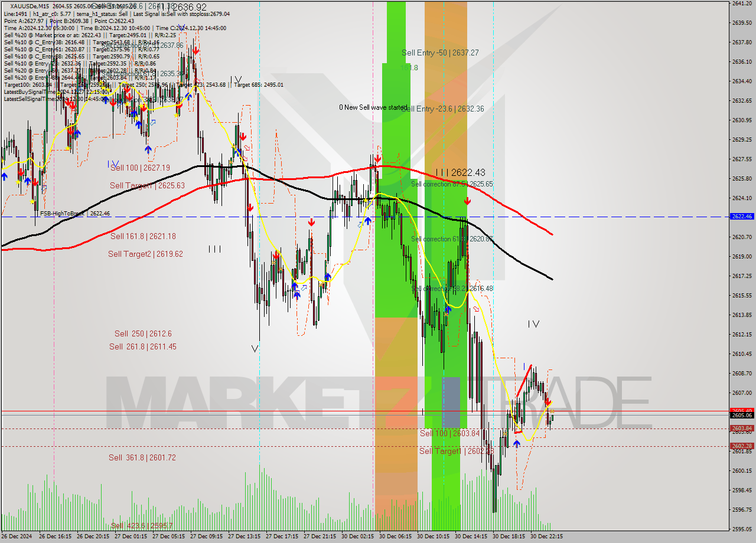The height and width of the screenshot is (543, 756).
Task: Click the red sell arrow above the 2622.43 peak
Action: point(467,201)
